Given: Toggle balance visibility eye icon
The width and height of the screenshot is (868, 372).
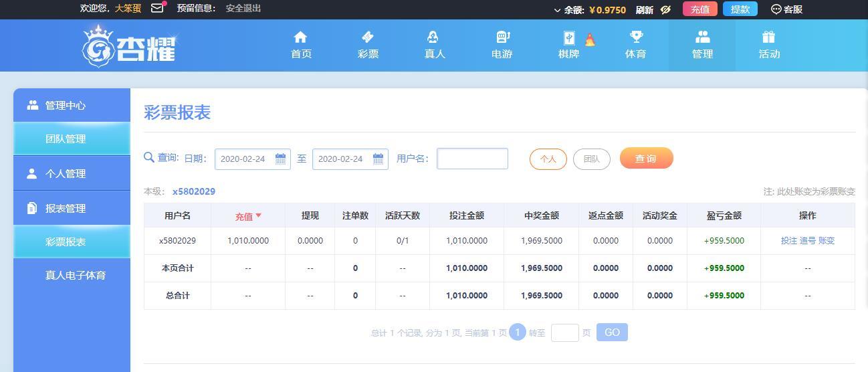Looking at the screenshot, I should pyautogui.click(x=665, y=9).
